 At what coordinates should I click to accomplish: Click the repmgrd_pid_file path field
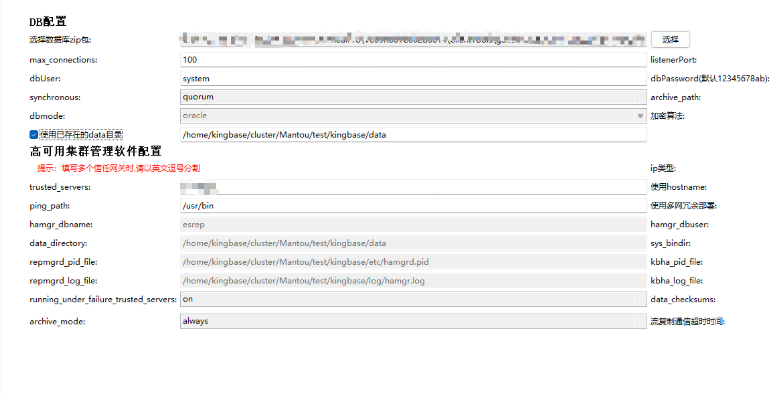[413, 262]
